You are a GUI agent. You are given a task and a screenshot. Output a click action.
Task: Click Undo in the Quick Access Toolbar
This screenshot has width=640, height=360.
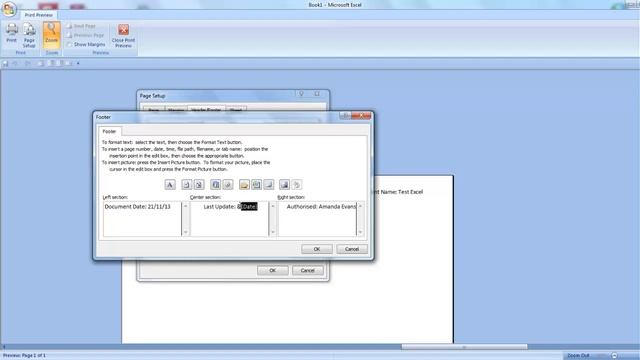pyautogui.click(x=15, y=63)
